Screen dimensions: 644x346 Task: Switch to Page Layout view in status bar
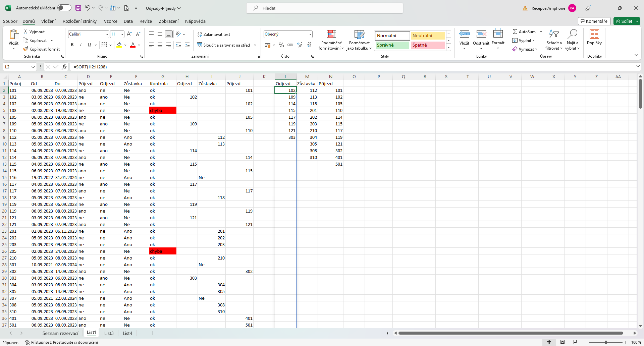[562, 342]
